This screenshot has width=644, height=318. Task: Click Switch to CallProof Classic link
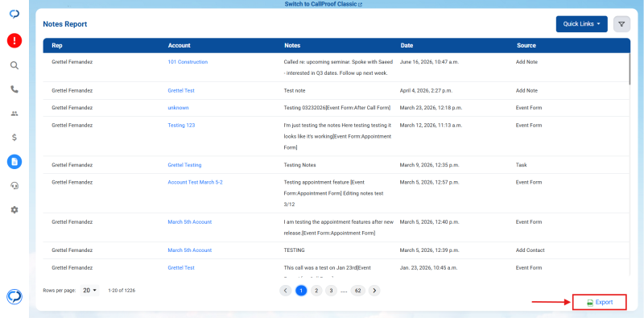click(324, 4)
